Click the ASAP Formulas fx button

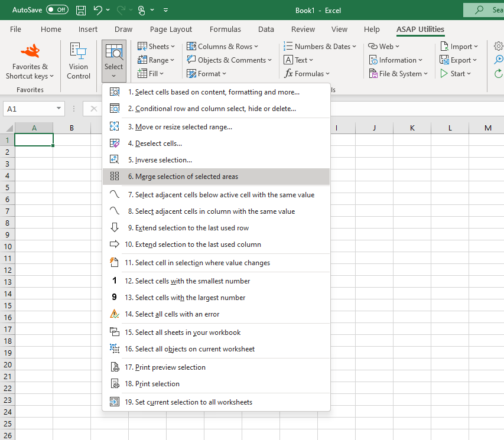[307, 74]
